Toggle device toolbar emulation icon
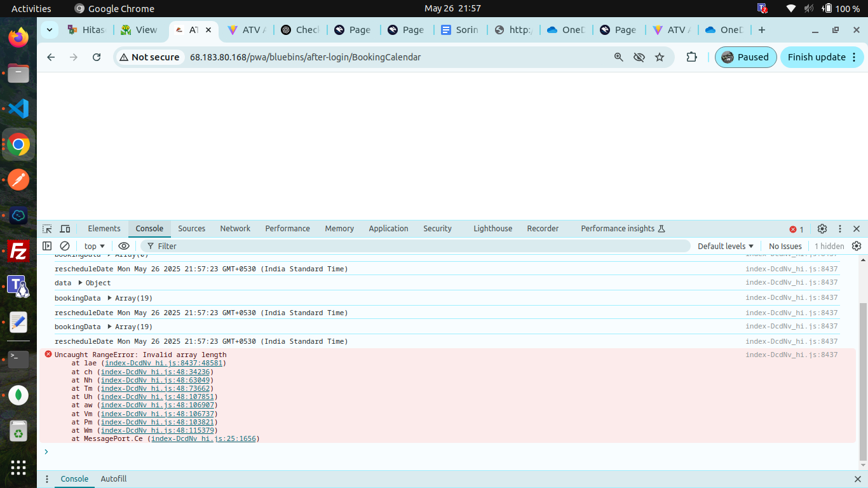868x488 pixels. [65, 229]
